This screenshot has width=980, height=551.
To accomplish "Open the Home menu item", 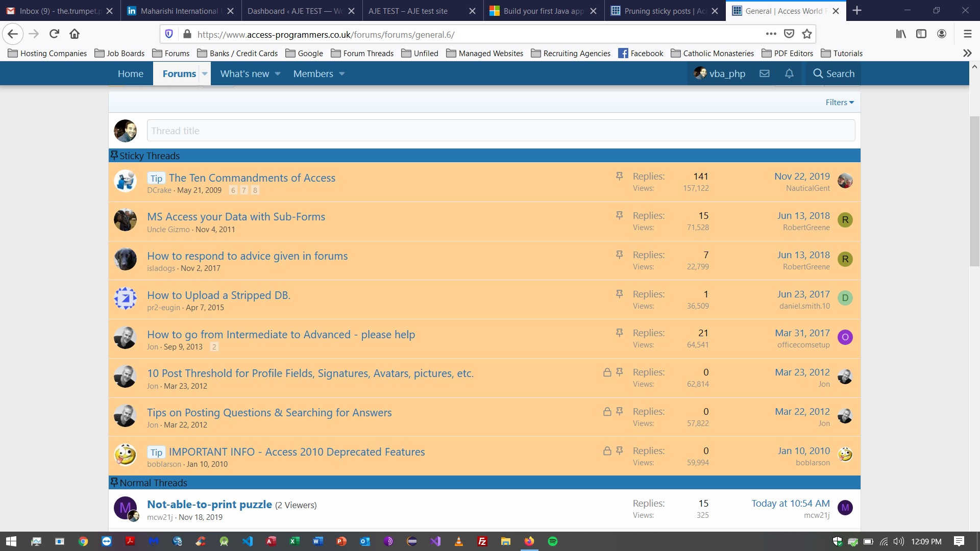I will click(x=131, y=73).
